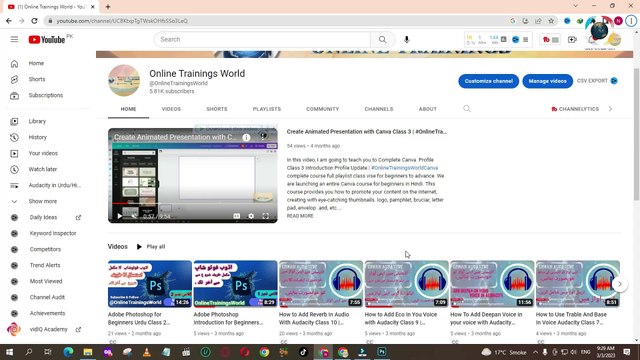The height and width of the screenshot is (360, 640).
Task: Toggle fullscreen on featured video
Action: 266,216
